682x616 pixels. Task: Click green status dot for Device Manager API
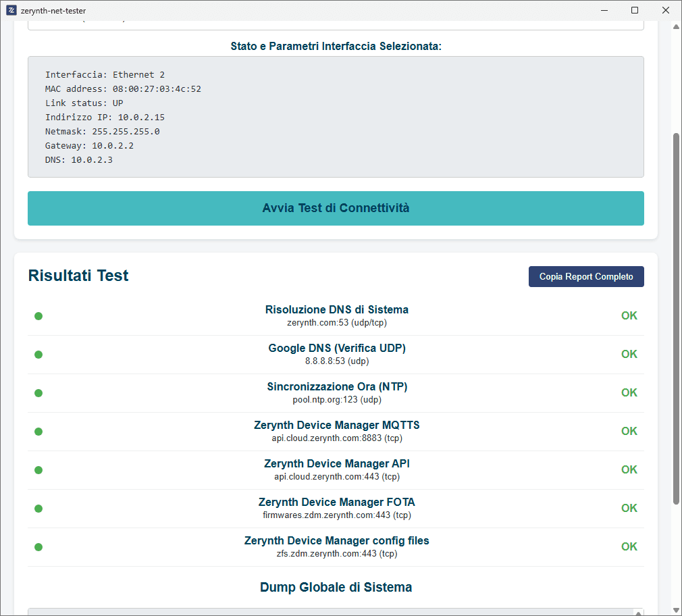(38, 470)
